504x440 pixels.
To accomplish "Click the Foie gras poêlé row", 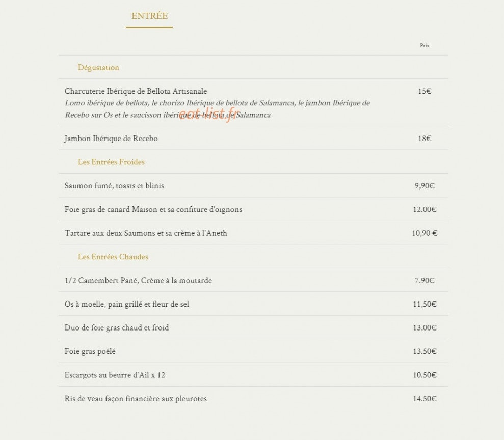I will (x=254, y=351).
